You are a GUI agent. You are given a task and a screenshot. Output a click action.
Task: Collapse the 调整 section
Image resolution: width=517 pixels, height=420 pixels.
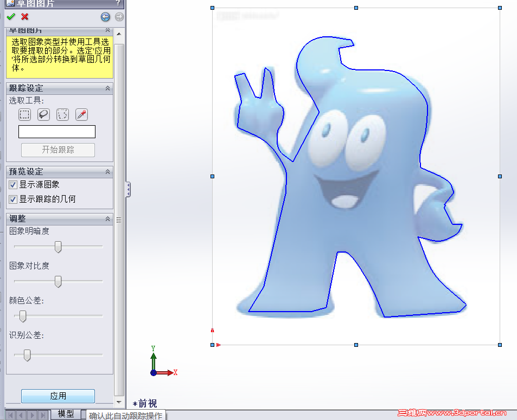point(108,218)
